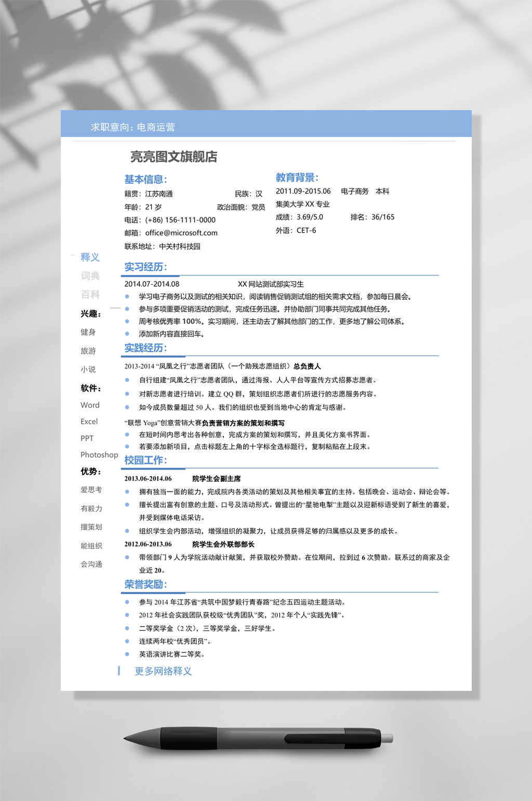Click the 外语:CET-6 text
The image size is (532, 801).
coord(296,230)
